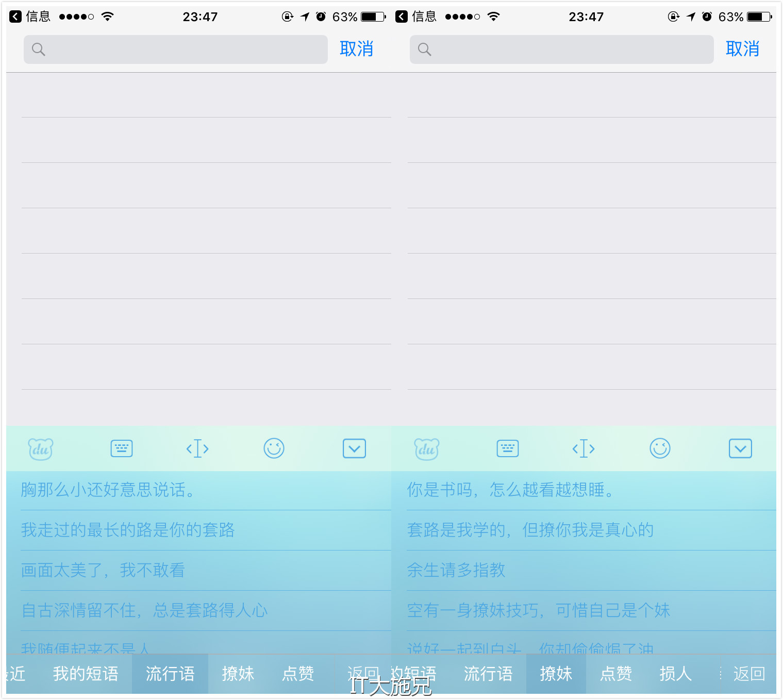Viewport: 783px width, 700px height.
Task: Tap the search magnifier in the left search bar
Action: pyautogui.click(x=39, y=49)
